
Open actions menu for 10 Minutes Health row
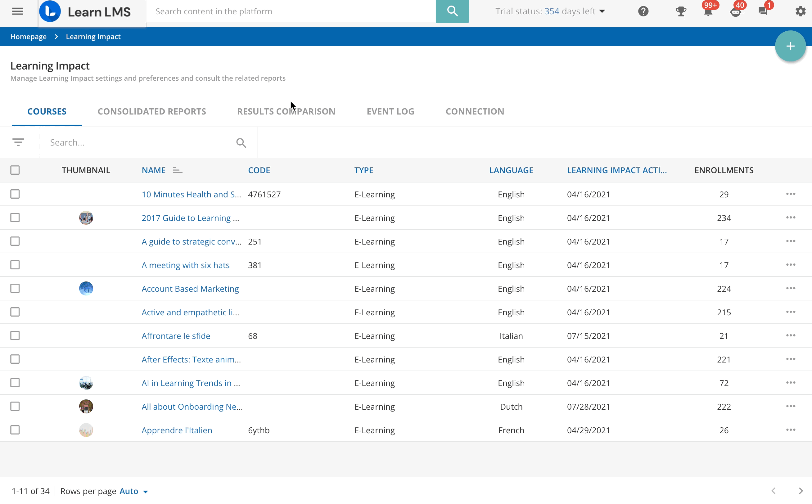click(x=790, y=194)
